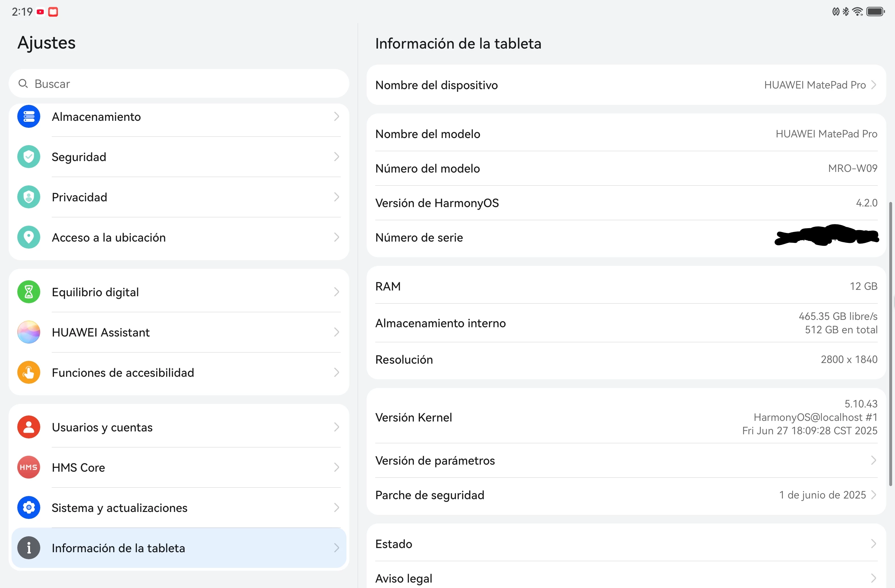
Task: Expand Versión de parámetros chevron
Action: (874, 460)
